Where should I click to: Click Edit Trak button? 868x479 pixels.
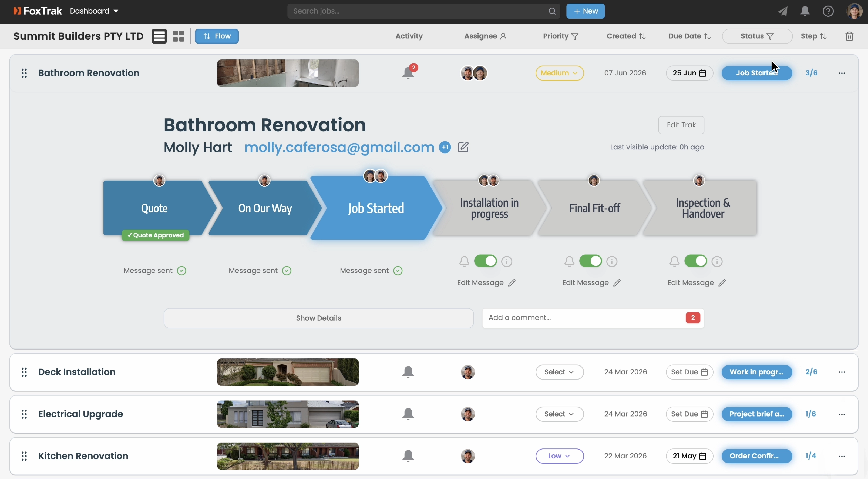tap(681, 125)
